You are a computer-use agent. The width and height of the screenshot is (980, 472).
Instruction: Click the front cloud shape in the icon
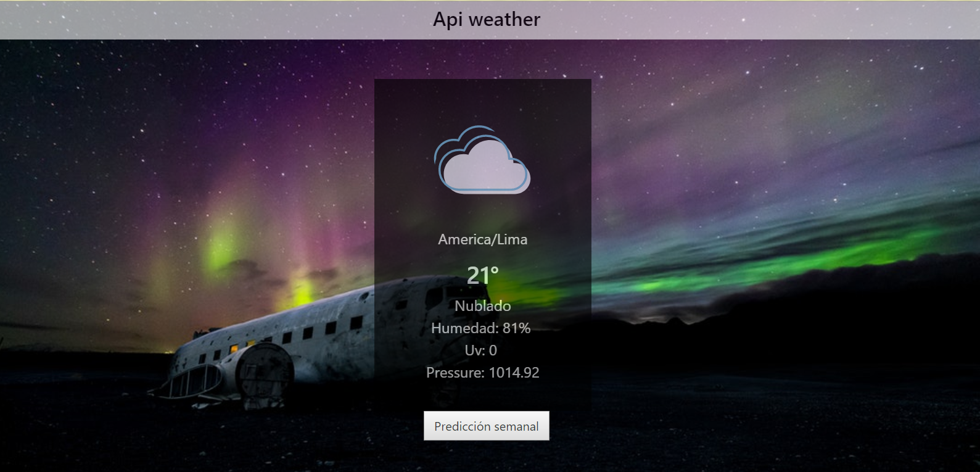[x=486, y=169]
